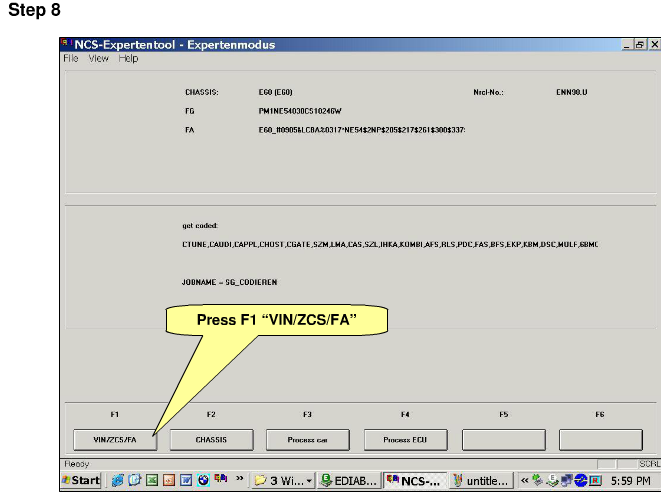Launch Internet Explorer from quick launch
Screen dimensions: 661x494
pyautogui.click(x=118, y=480)
